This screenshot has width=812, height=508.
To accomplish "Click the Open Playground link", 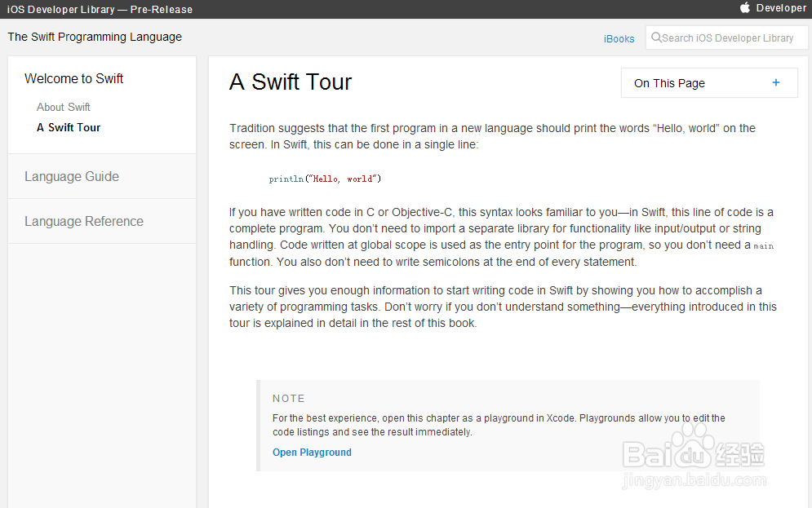I will (x=312, y=452).
